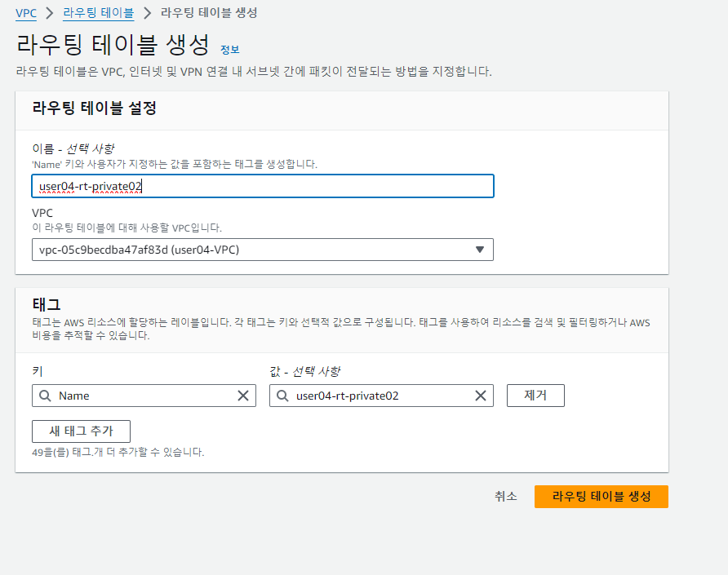Expand VPC list with arrow icon

480,250
